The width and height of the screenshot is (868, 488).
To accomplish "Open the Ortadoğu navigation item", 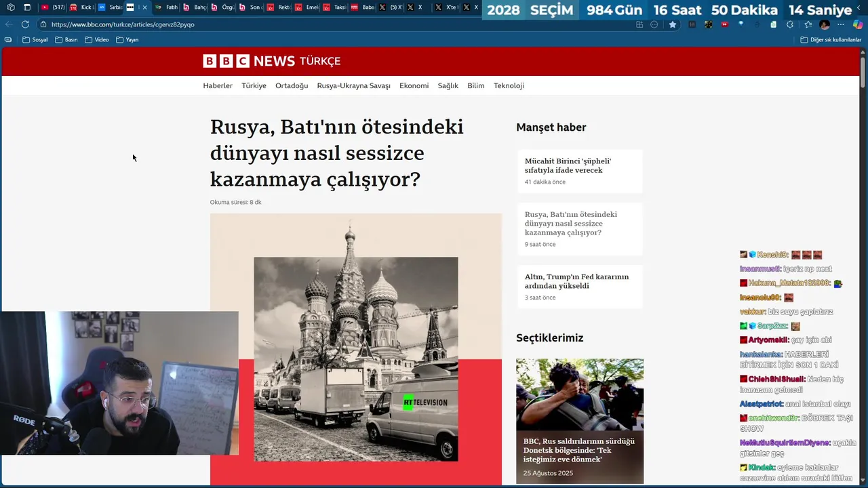I will tap(292, 85).
